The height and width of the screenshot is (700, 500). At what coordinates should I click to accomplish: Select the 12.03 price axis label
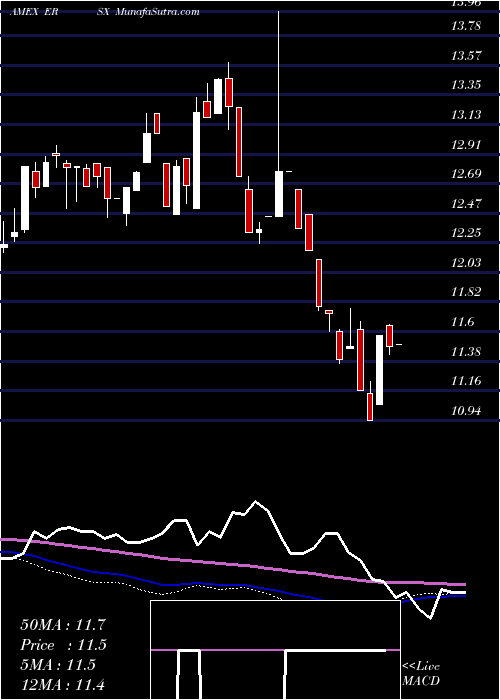(466, 262)
